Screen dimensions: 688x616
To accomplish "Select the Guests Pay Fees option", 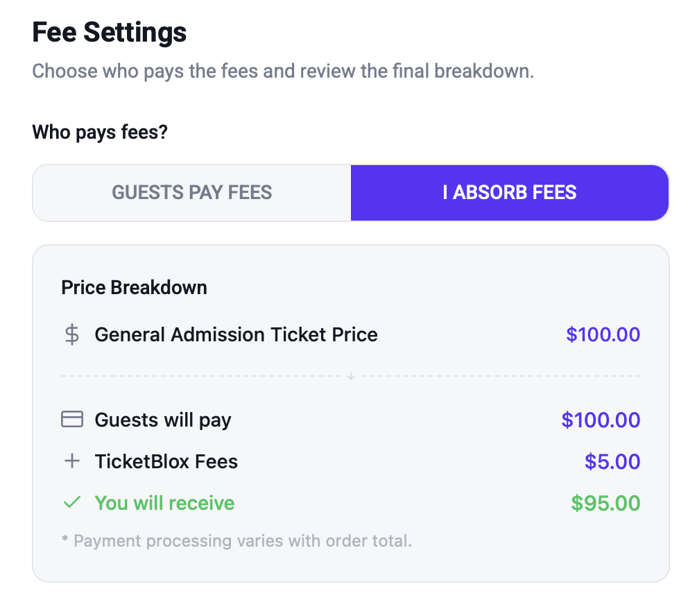I will coord(191,193).
